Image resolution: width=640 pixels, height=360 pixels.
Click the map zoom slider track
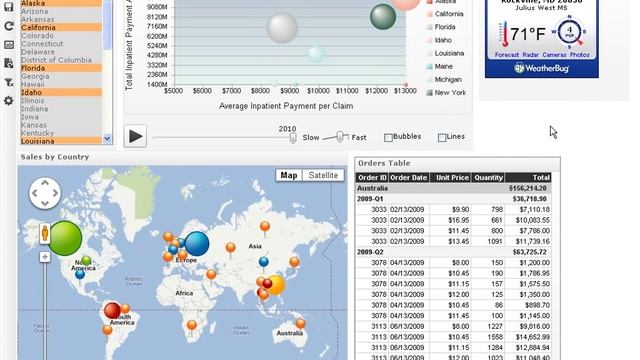pos(45,311)
